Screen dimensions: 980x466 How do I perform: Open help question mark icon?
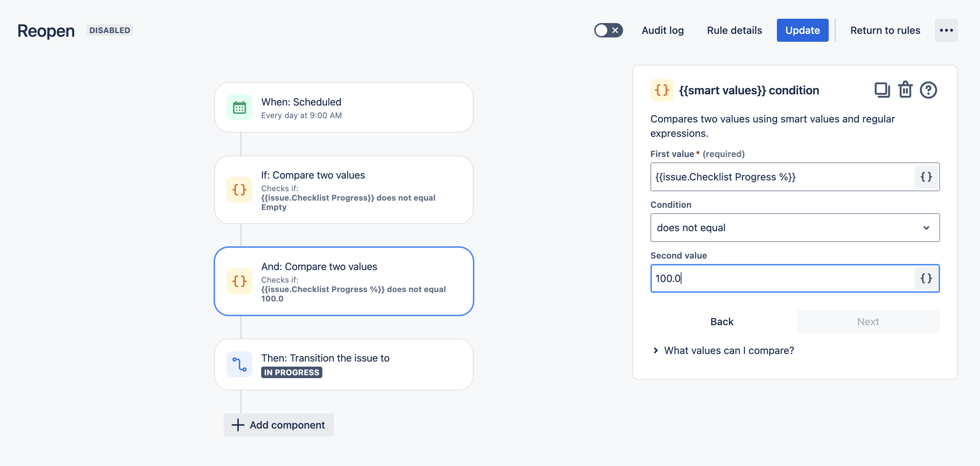pyautogui.click(x=928, y=90)
